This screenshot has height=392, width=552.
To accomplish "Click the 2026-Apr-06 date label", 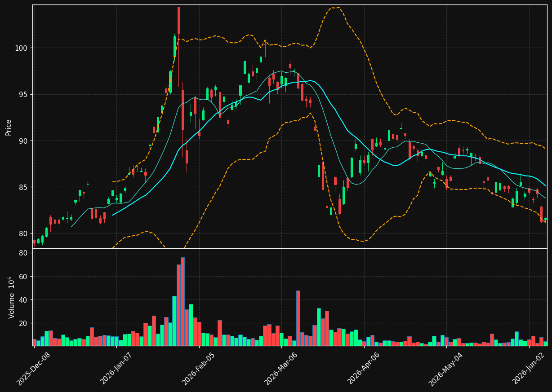I will (364, 368).
